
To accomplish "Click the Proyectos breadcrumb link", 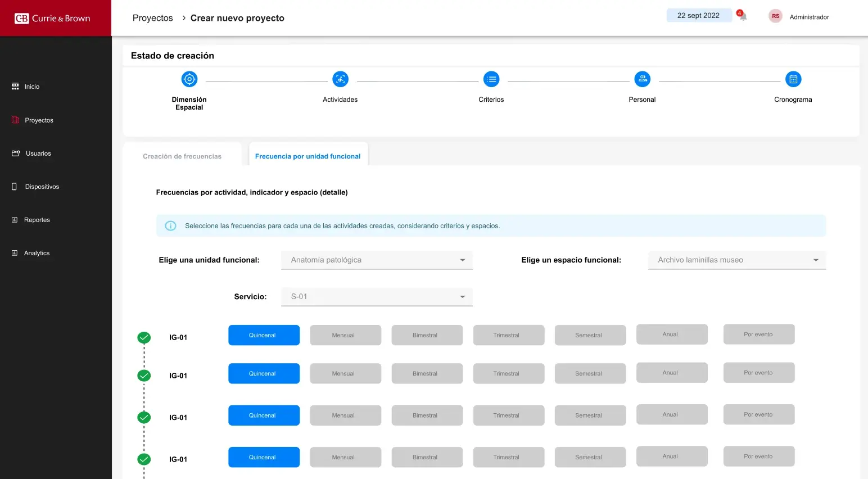I will [153, 18].
